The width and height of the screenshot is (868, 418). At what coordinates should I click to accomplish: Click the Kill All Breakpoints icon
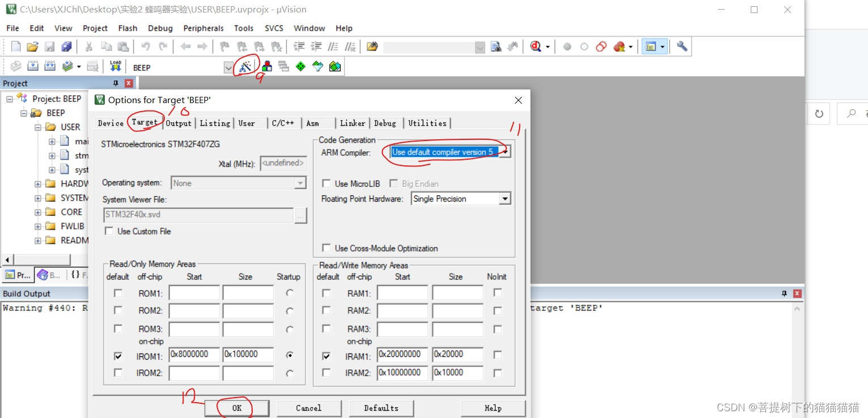coord(619,46)
